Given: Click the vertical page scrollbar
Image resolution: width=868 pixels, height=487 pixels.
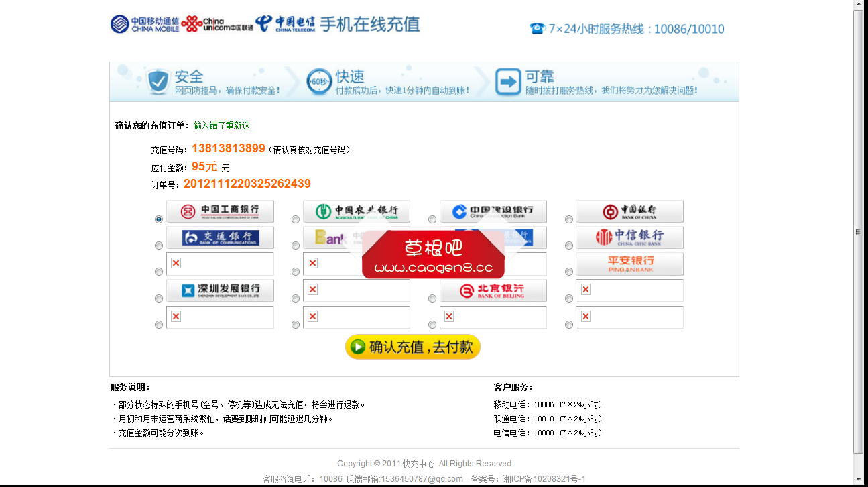Looking at the screenshot, I should (858, 231).
